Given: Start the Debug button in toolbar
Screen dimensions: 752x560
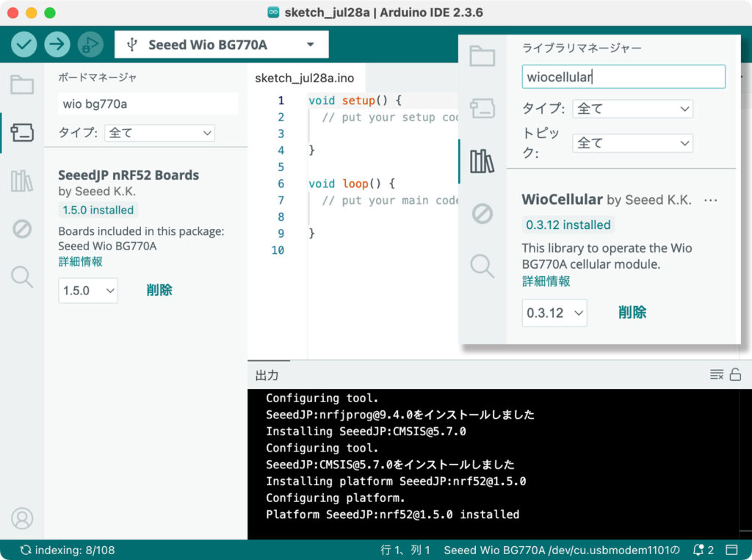Looking at the screenshot, I should click(90, 45).
